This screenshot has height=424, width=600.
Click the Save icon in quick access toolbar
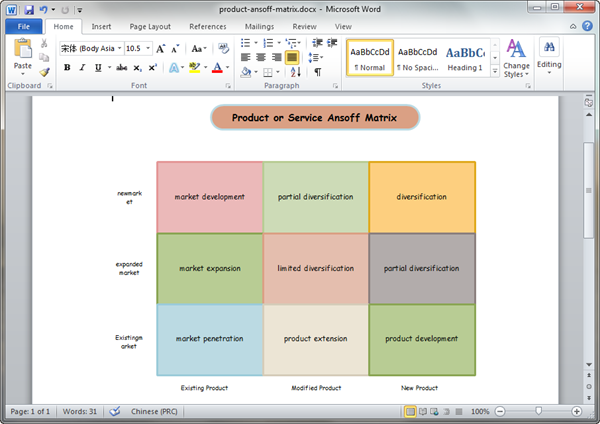28,9
